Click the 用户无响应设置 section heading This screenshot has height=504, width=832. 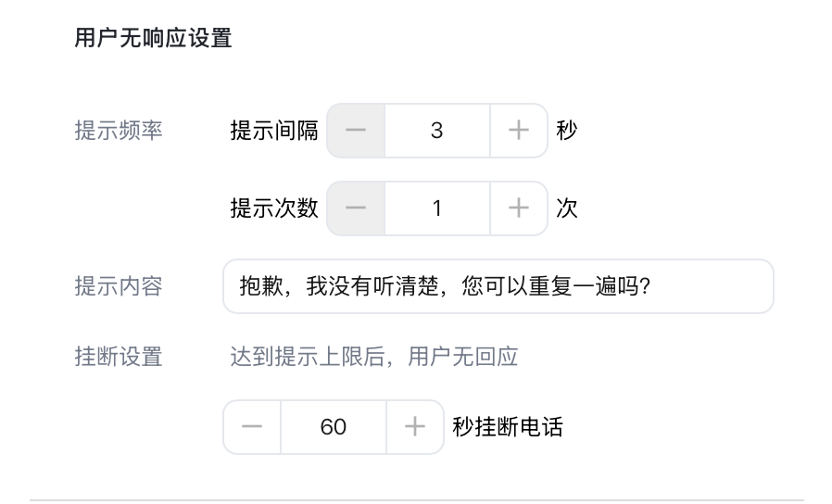click(x=153, y=38)
